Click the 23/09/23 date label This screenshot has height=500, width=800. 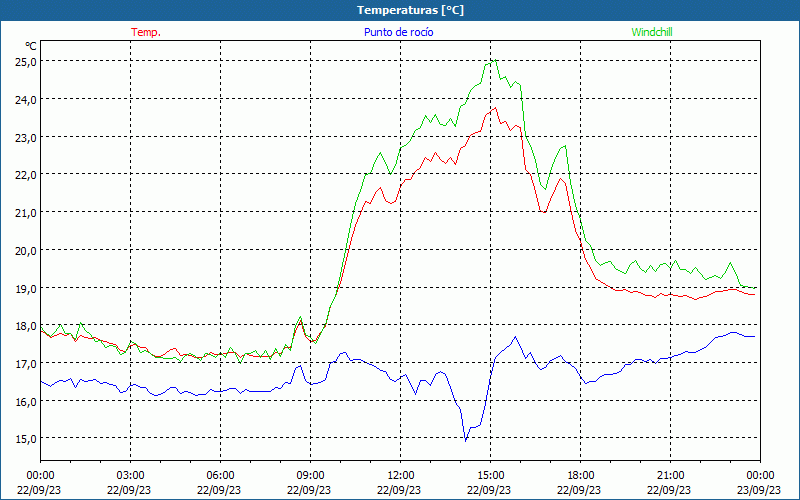759,490
